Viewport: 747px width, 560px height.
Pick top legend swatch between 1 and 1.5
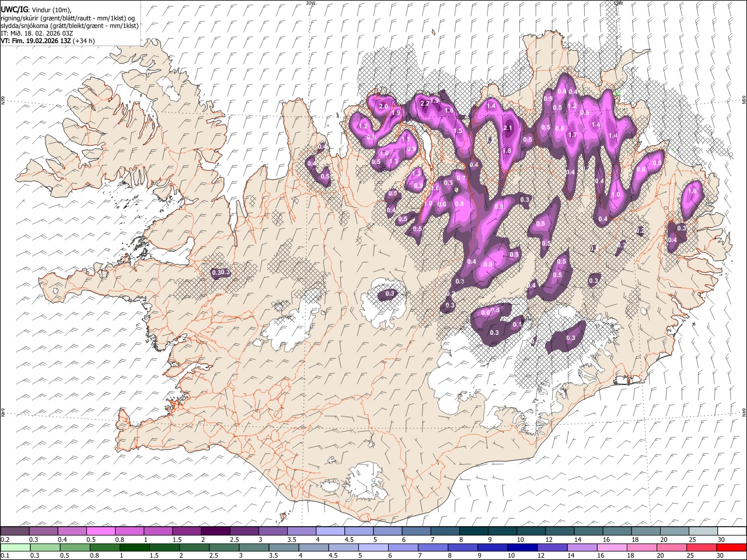coord(158,531)
